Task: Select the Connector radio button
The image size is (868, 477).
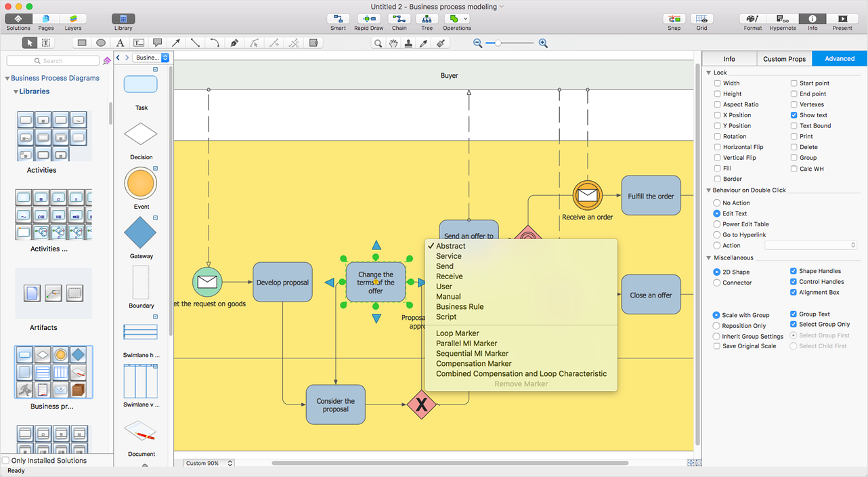Action: coord(717,283)
